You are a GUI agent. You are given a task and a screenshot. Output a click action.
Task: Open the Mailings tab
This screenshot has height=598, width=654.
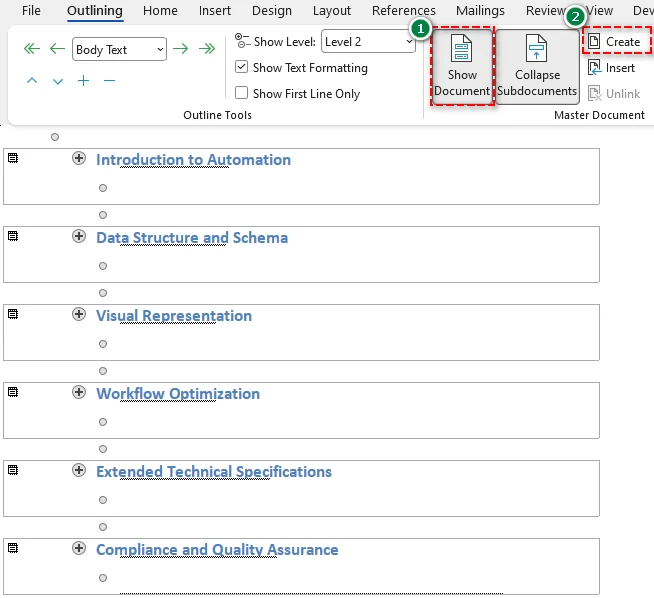coord(480,10)
